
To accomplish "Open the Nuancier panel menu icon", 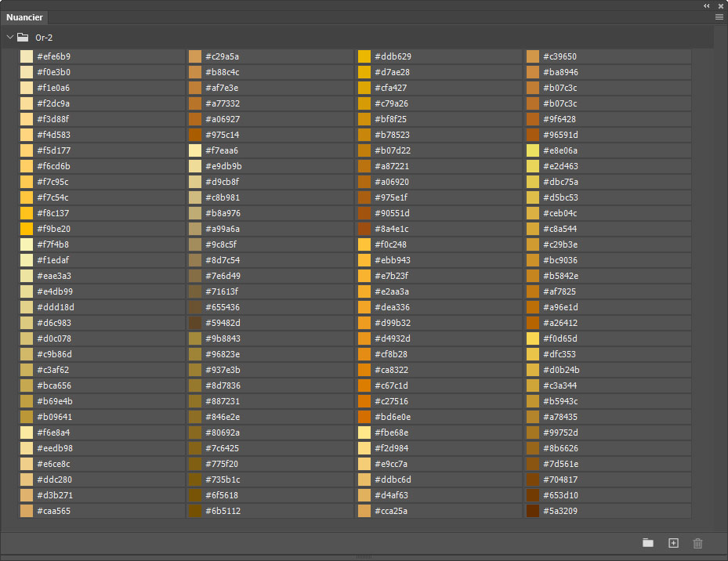I will point(719,17).
